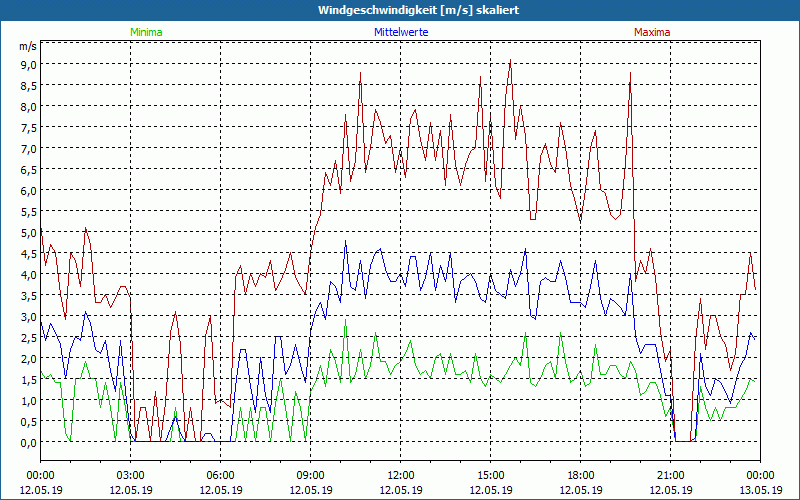The image size is (800, 500).
Task: Click the 2,0 y-axis value
Action: [29, 358]
